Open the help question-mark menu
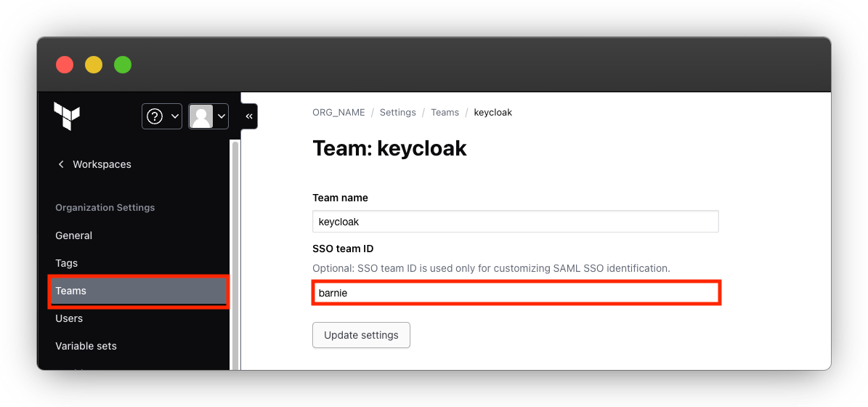Viewport: 868px width, 407px height. click(162, 116)
